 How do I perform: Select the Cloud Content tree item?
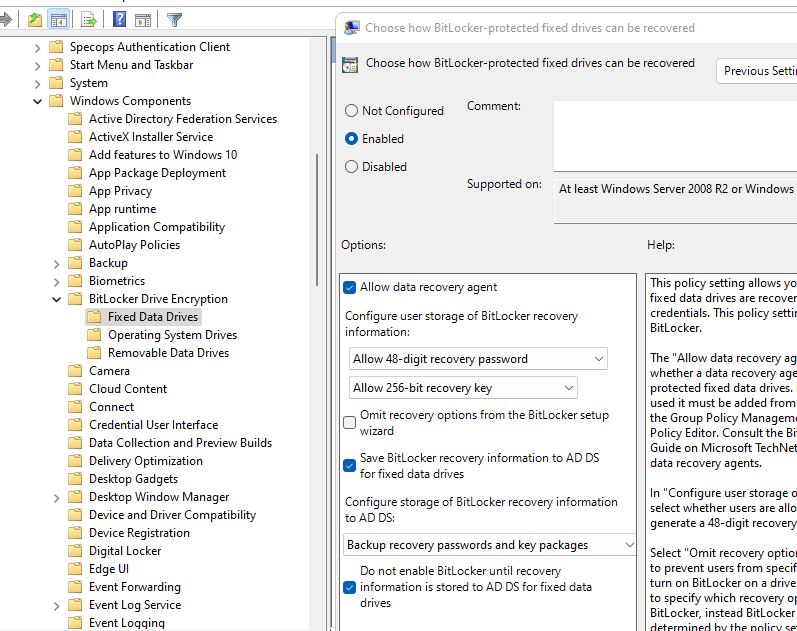click(128, 388)
